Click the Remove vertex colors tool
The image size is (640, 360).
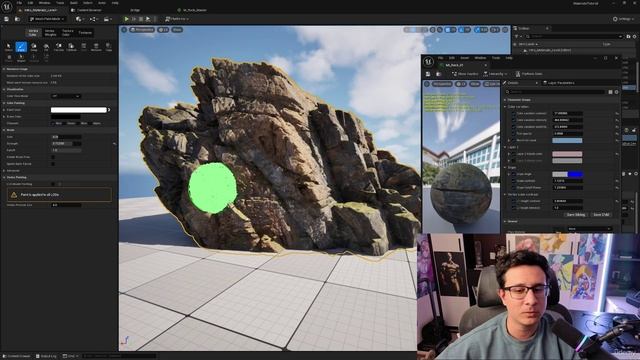click(96, 47)
